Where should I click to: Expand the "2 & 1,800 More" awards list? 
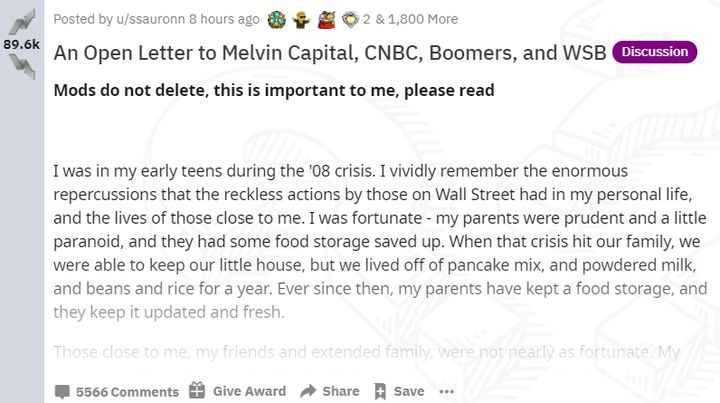410,19
